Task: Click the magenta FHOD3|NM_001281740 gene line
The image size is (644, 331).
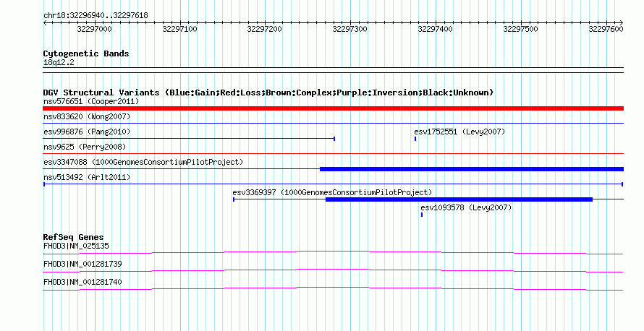Action: tap(333, 289)
